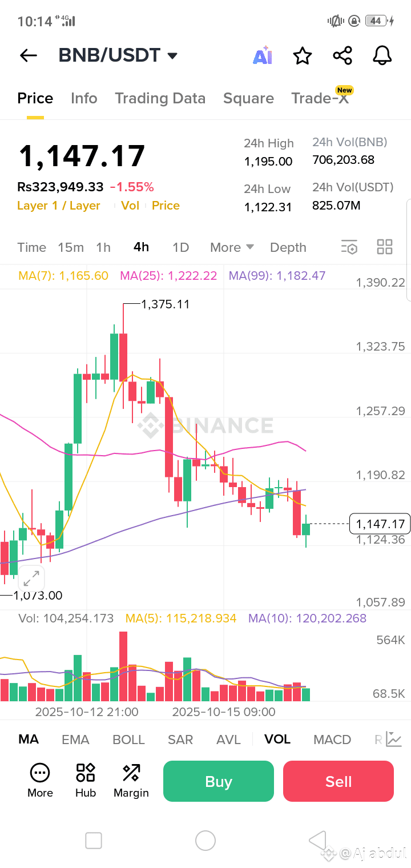Open the Square tab
411x868 pixels.
tap(248, 98)
